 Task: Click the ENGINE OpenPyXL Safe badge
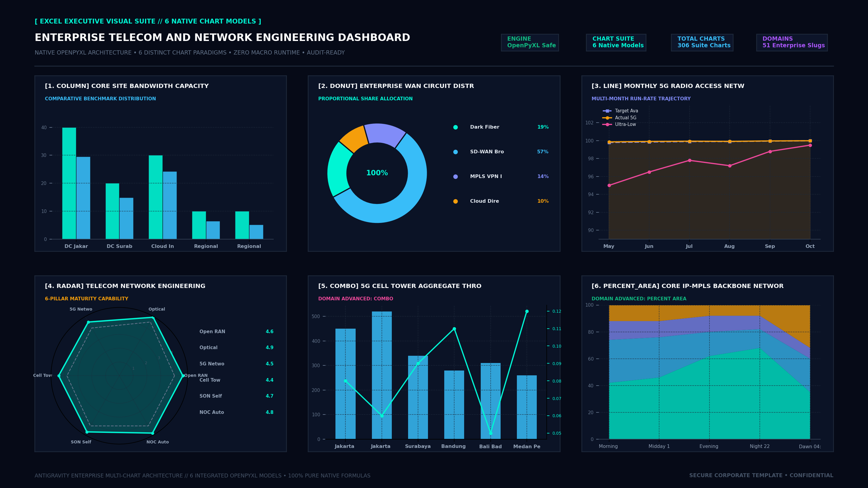[x=530, y=42]
